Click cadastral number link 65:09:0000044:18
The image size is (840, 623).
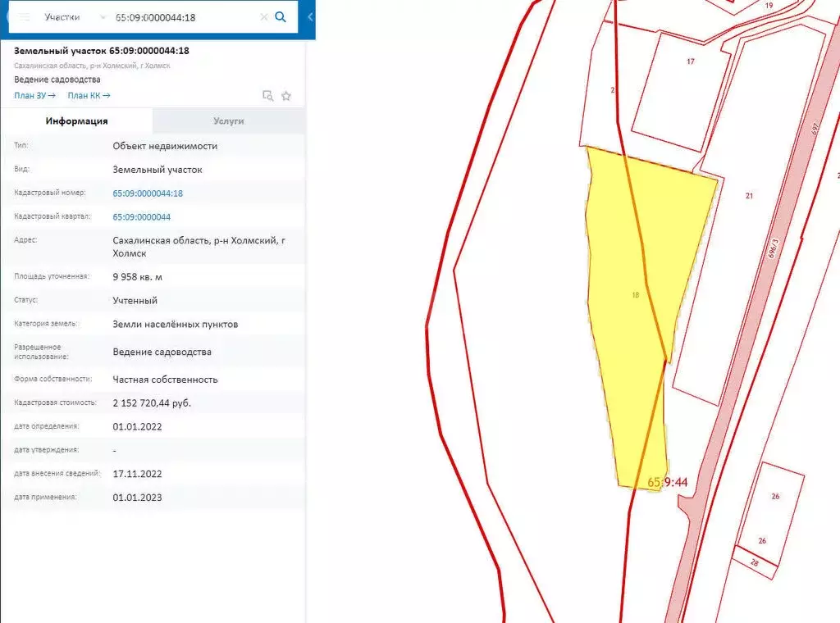(148, 193)
